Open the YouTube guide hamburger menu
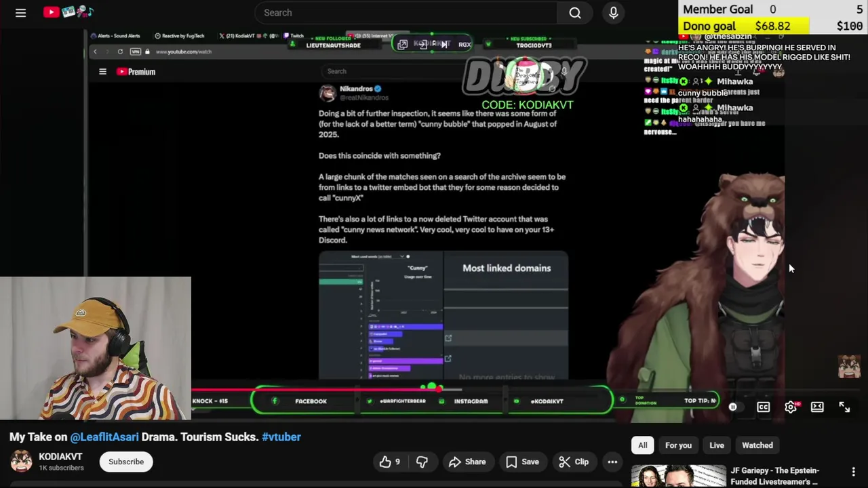 coord(20,13)
